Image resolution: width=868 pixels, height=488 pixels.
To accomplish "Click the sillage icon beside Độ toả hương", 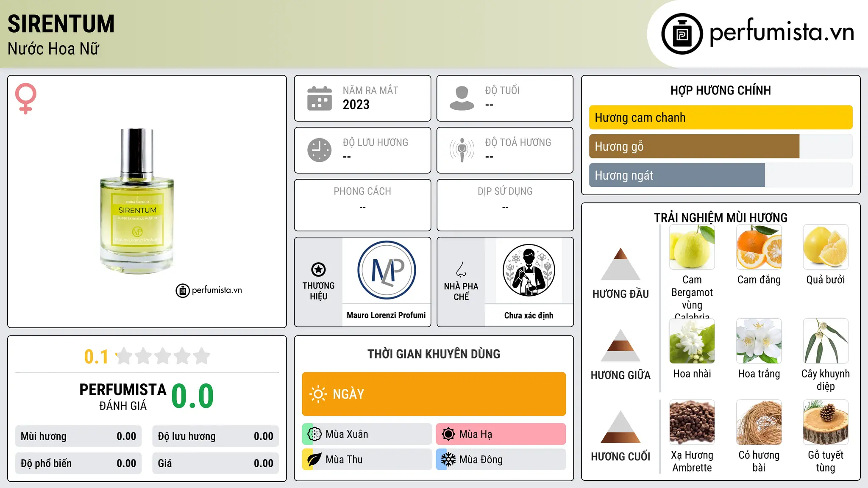I will (462, 150).
